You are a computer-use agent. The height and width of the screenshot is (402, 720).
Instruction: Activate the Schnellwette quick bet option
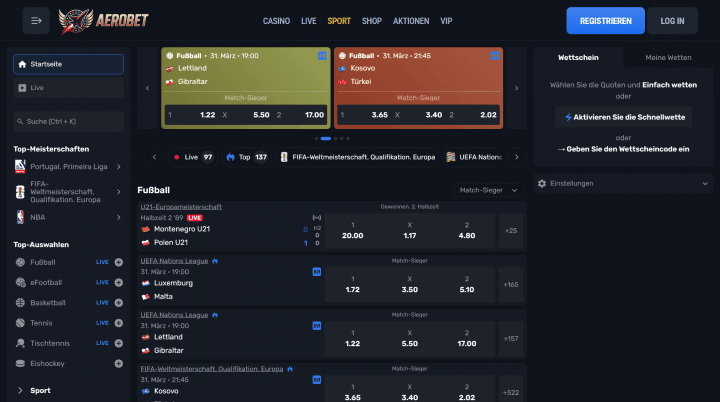point(623,117)
